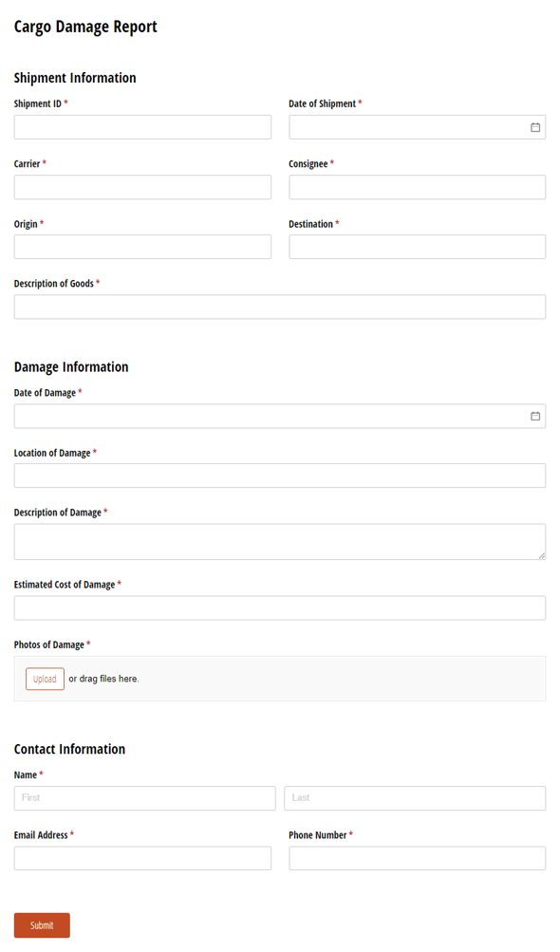
Task: Open the Date of Shipment calendar icon
Action: [x=535, y=127]
